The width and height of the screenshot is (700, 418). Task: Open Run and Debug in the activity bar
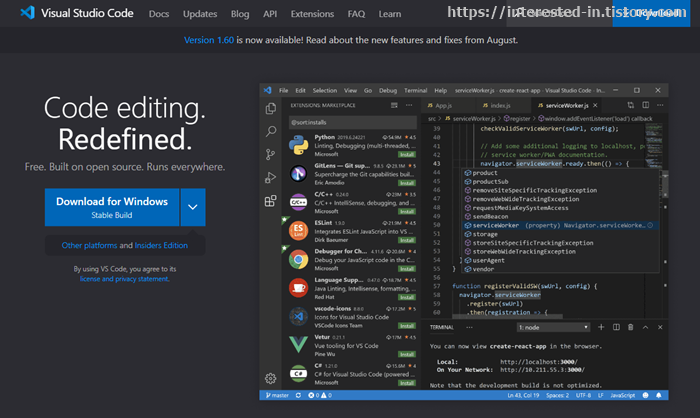tap(271, 178)
